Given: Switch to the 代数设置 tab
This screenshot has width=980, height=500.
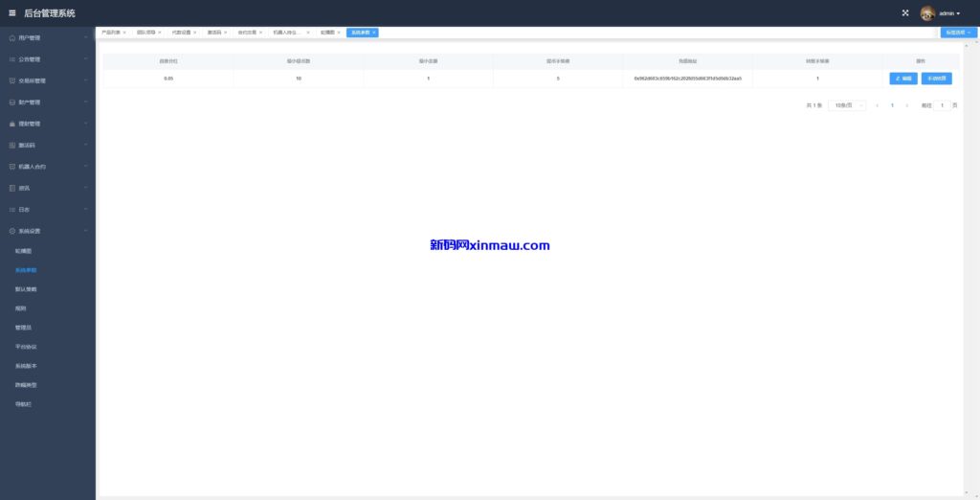Looking at the screenshot, I should pyautogui.click(x=181, y=33).
